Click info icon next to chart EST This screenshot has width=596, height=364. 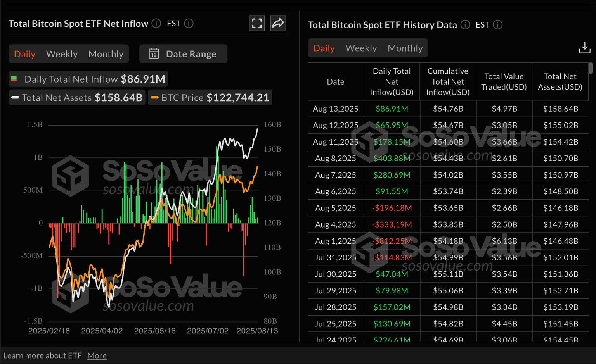189,24
